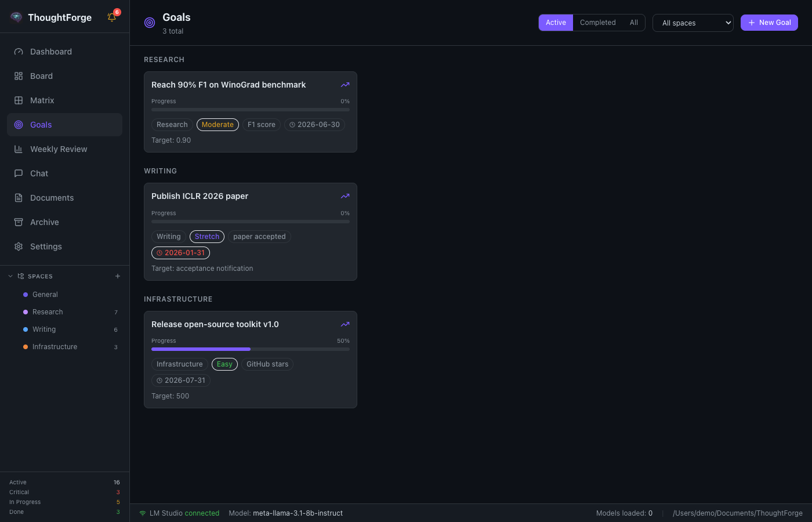Click trend icon on ICLR 2026 paper card

pos(345,196)
